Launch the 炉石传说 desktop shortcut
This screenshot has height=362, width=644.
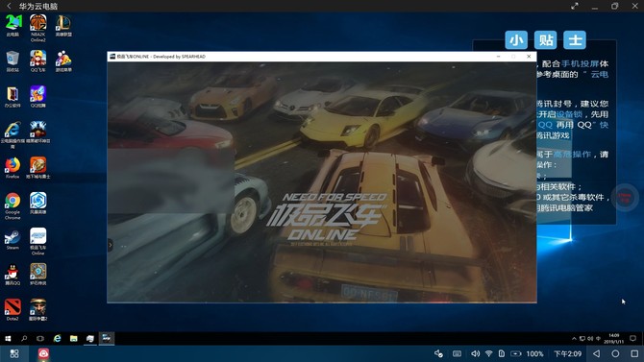[37, 275]
